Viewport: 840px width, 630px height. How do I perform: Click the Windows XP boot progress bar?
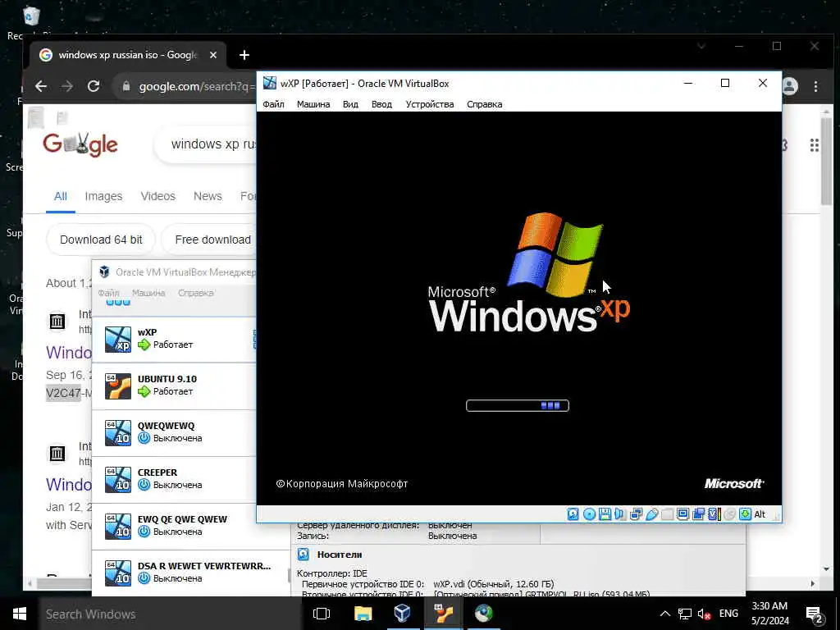pyautogui.click(x=518, y=405)
